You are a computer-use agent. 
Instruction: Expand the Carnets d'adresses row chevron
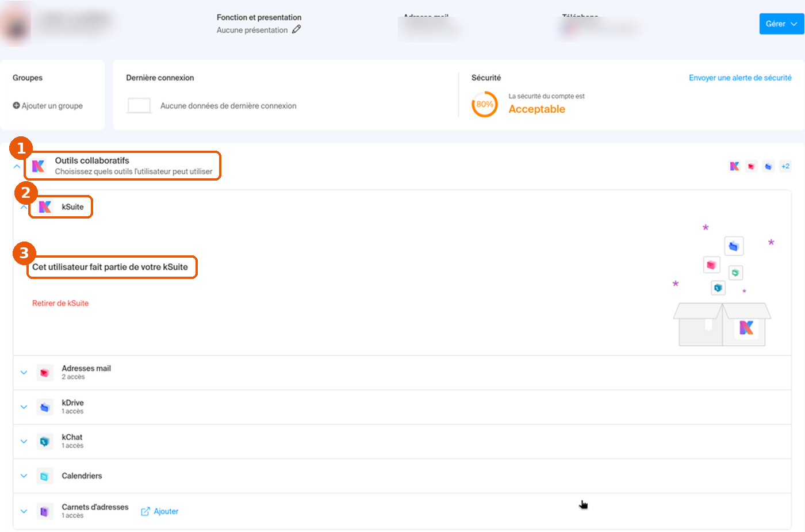pyautogui.click(x=24, y=511)
